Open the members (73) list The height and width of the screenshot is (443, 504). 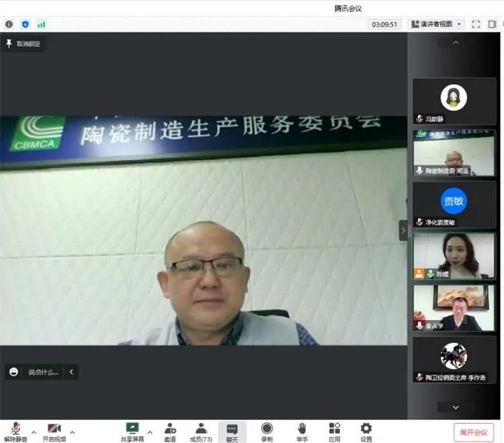pos(201,432)
